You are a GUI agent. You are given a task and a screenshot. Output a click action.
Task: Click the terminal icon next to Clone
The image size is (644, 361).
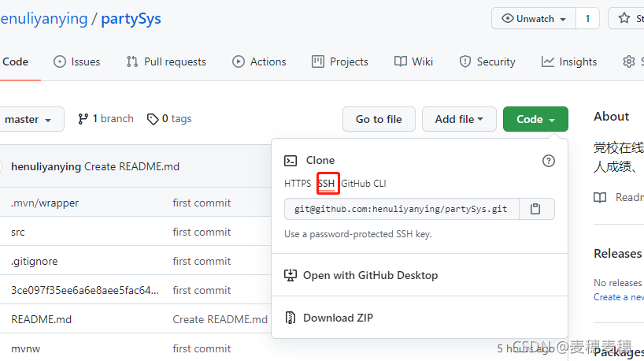tap(291, 160)
